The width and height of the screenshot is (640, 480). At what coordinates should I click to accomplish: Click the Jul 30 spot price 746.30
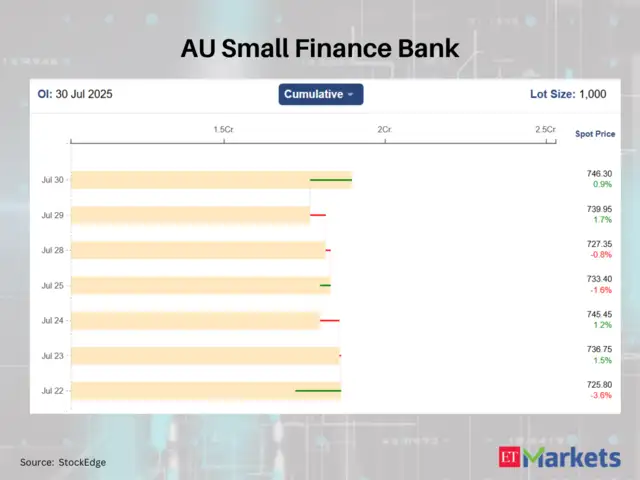pos(599,174)
